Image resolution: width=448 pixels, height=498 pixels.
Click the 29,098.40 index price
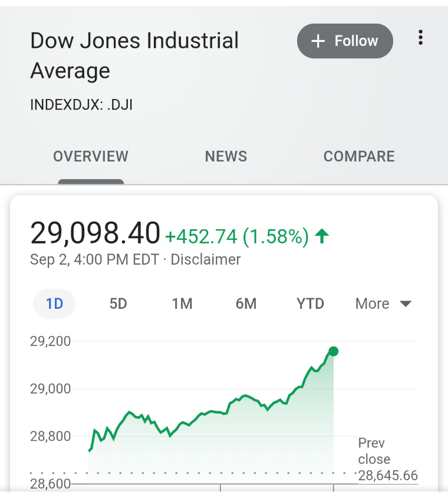pyautogui.click(x=95, y=233)
